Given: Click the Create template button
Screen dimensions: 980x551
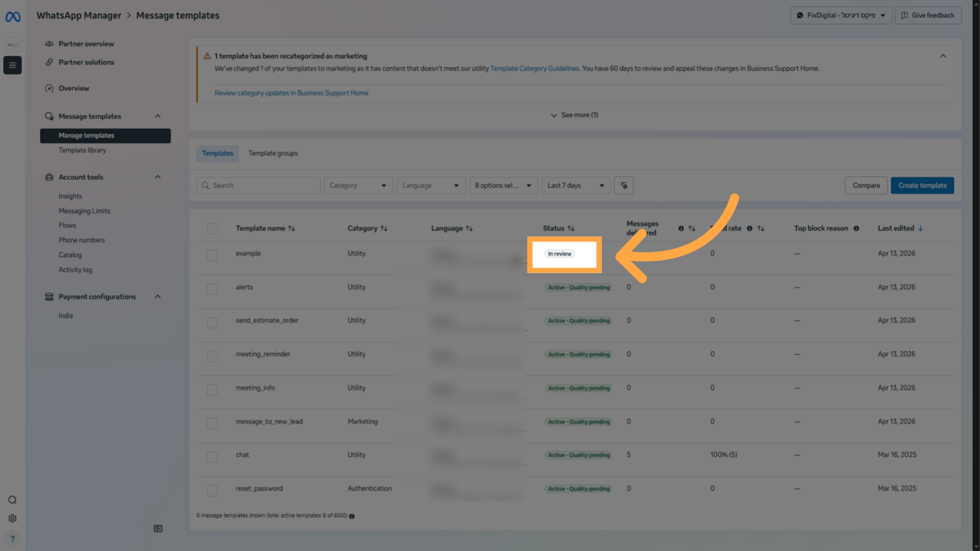Looking at the screenshot, I should tap(922, 185).
